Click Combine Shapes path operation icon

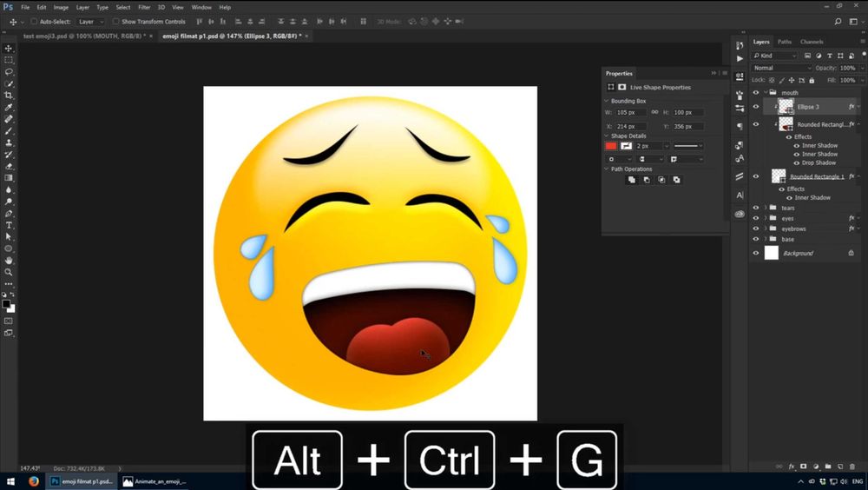(631, 180)
